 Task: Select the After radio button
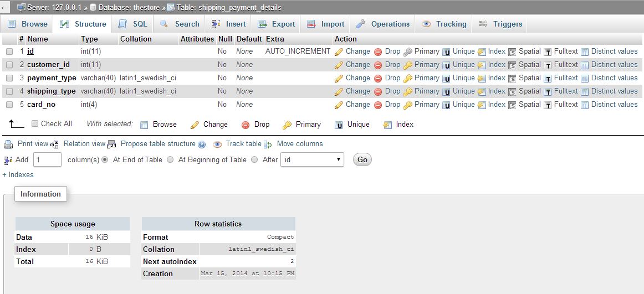point(254,159)
